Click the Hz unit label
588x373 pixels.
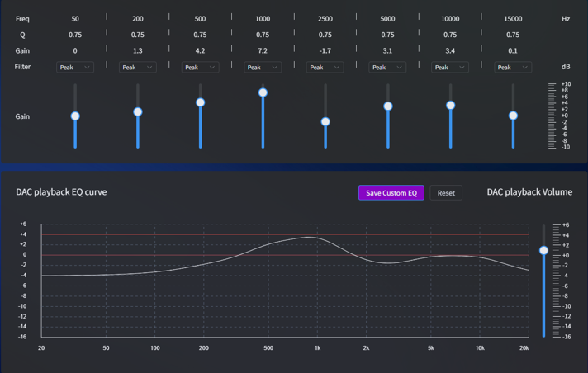click(x=566, y=19)
